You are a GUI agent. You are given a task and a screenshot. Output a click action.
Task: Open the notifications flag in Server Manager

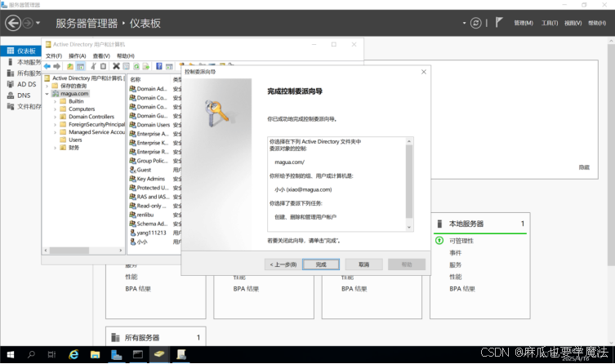pos(498,22)
